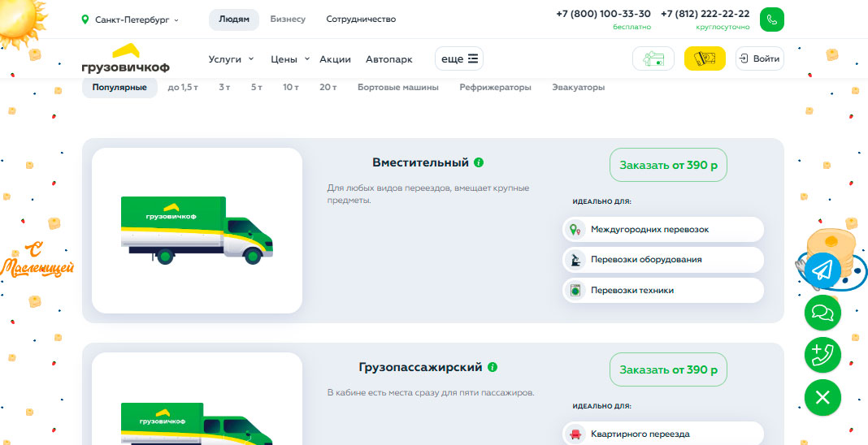The height and width of the screenshot is (445, 868).
Task: Select the '3 т' filter
Action: (224, 88)
